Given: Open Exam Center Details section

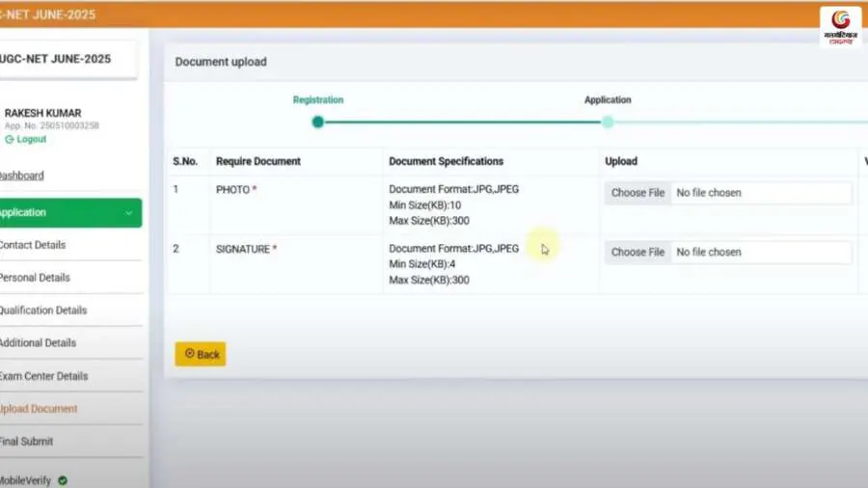Looking at the screenshot, I should click(x=43, y=376).
